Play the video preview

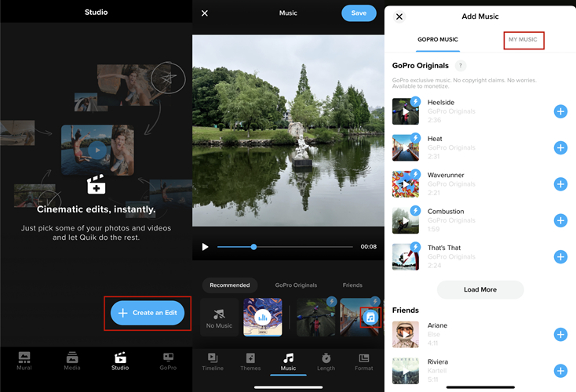[x=205, y=247]
